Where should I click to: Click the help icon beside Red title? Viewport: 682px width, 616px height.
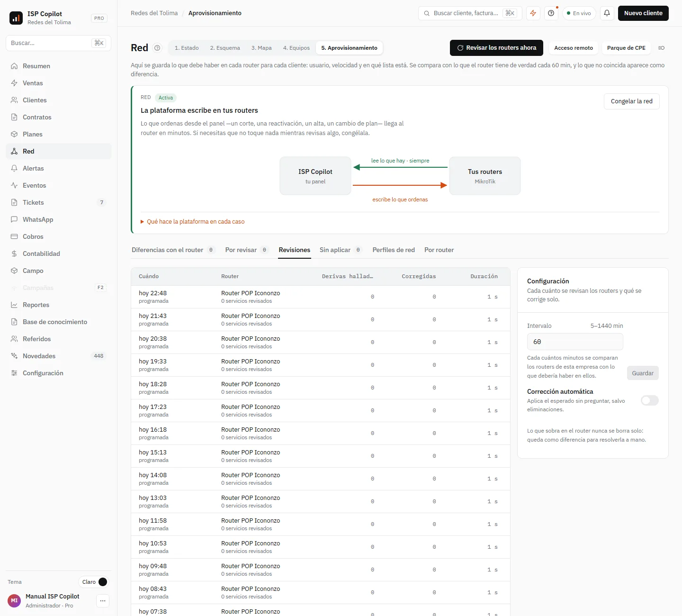point(158,48)
